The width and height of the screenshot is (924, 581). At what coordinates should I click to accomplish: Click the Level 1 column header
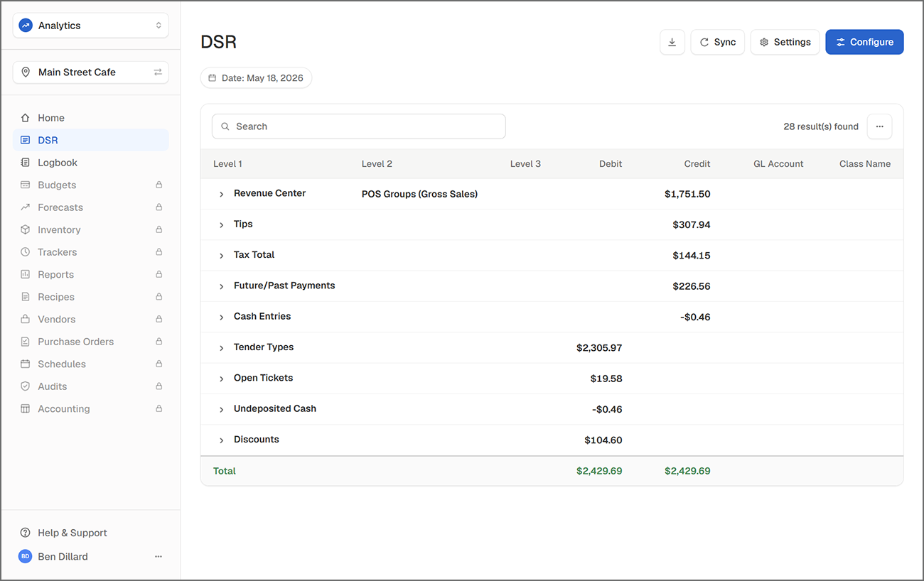tap(227, 163)
